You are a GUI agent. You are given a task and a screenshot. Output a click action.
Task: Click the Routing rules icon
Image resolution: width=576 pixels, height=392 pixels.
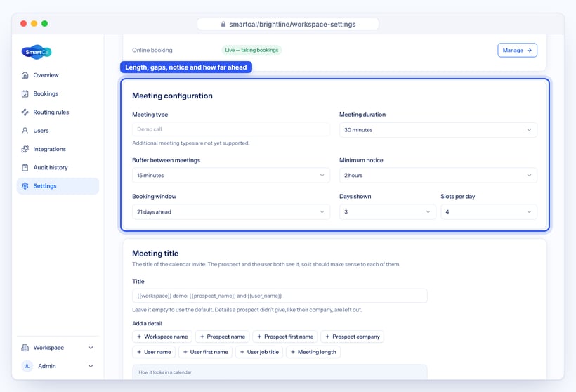25,112
